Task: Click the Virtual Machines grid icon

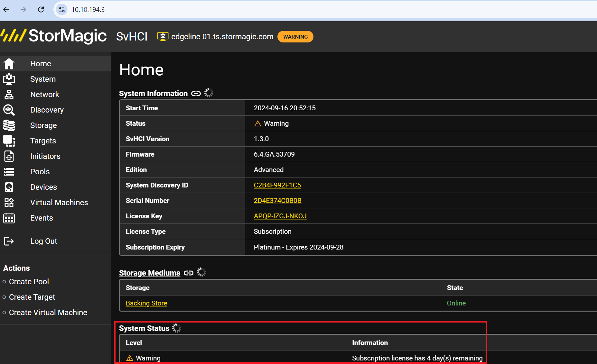Action: (9, 203)
